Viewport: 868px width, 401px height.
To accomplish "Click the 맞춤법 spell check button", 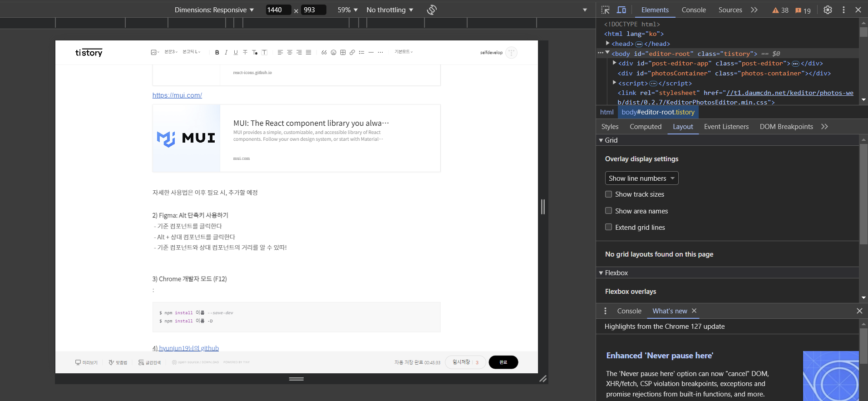I will [x=118, y=362].
